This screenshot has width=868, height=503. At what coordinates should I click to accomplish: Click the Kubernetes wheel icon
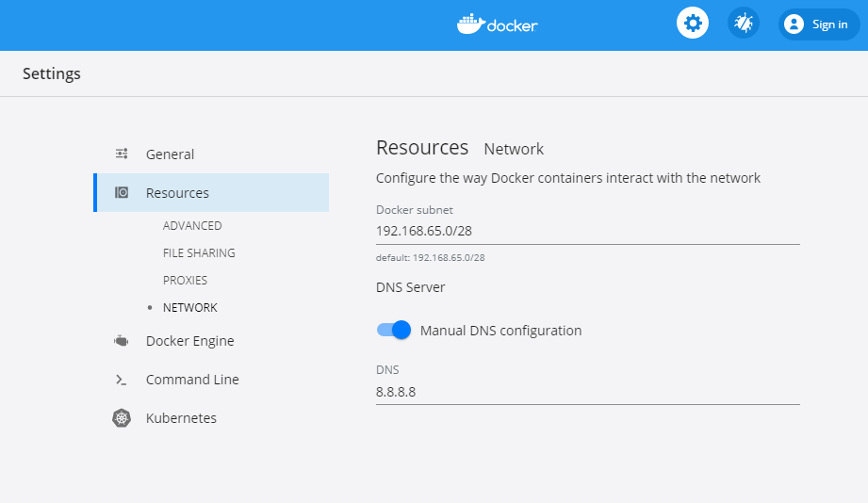click(x=122, y=418)
